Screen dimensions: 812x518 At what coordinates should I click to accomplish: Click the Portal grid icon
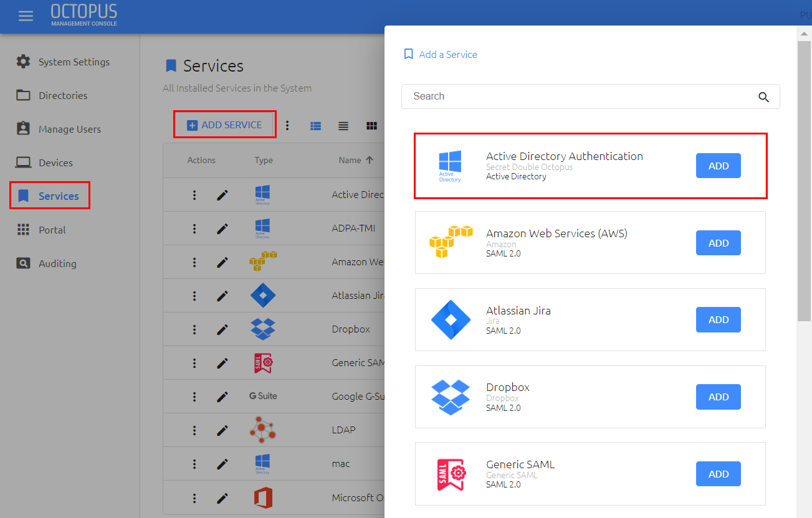[23, 230]
